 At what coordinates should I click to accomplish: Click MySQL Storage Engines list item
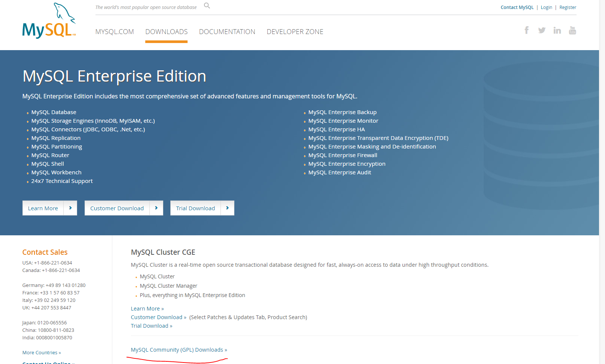click(x=93, y=121)
